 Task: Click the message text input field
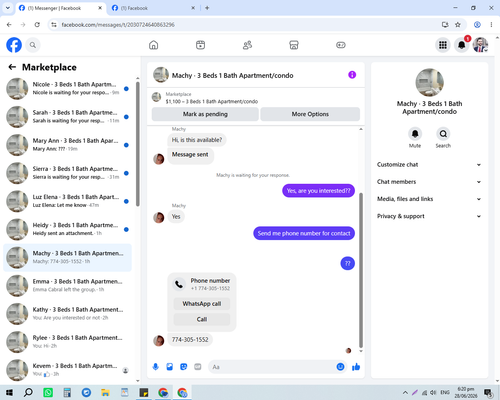click(x=272, y=367)
